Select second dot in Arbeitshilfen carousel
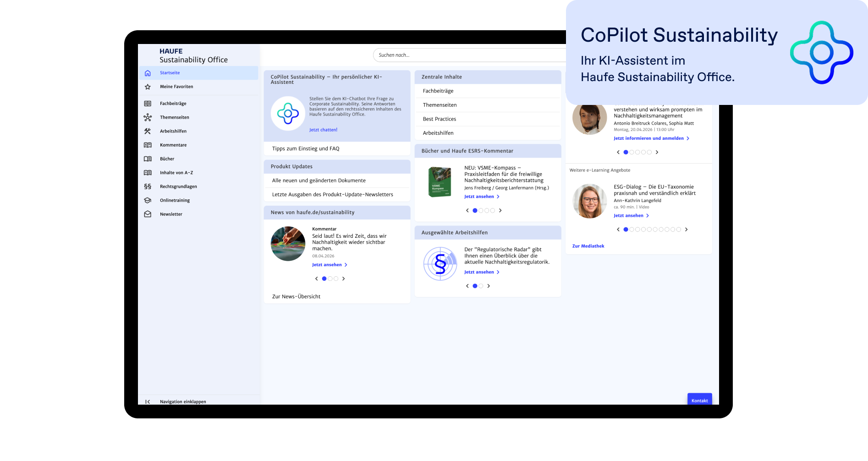Image resolution: width=868 pixels, height=461 pixels. click(x=481, y=286)
